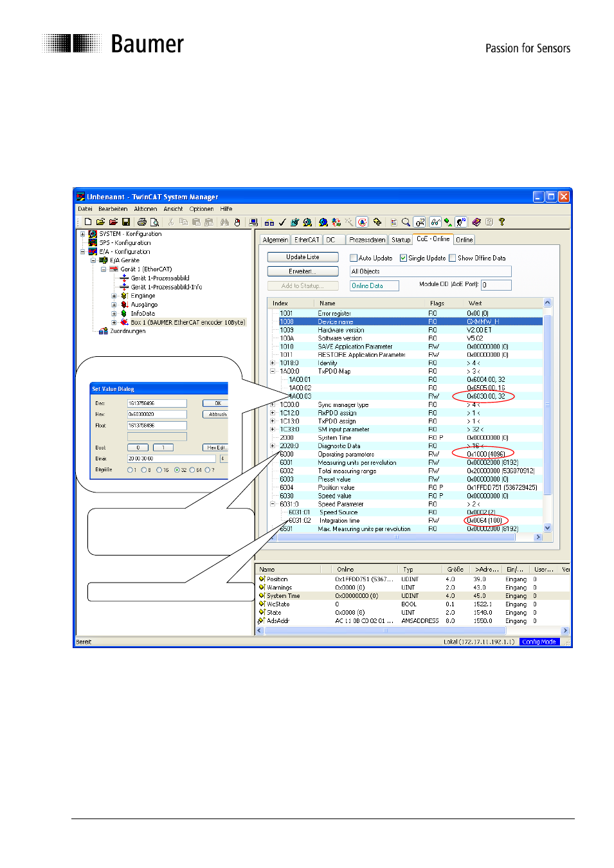Image resolution: width=614 pixels, height=868 pixels.
Task: Click the binoculars Find toolbar icon
Action: click(x=224, y=222)
